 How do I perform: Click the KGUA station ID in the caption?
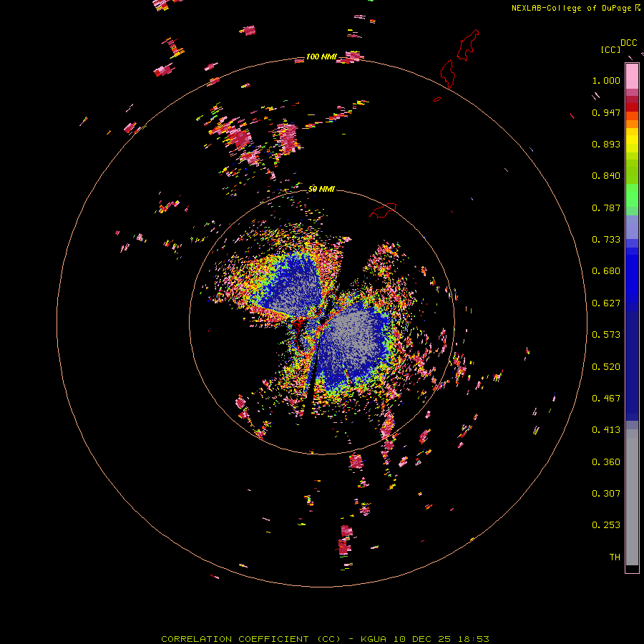[373, 639]
